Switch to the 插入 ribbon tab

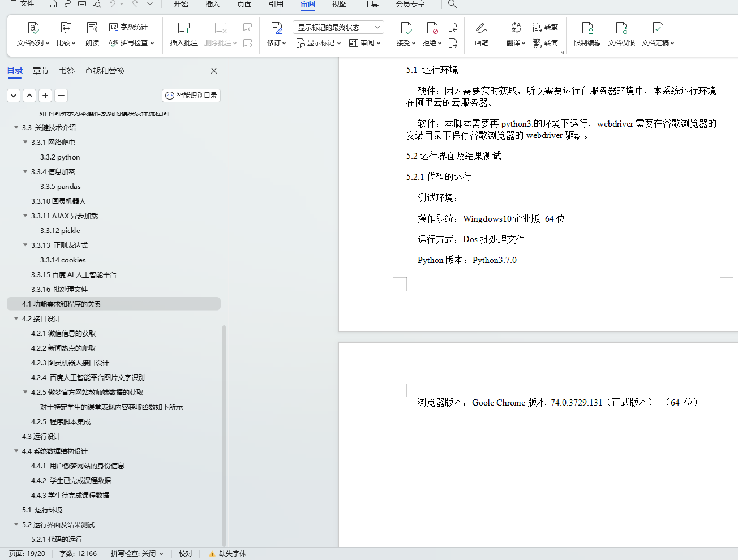pos(213,4)
